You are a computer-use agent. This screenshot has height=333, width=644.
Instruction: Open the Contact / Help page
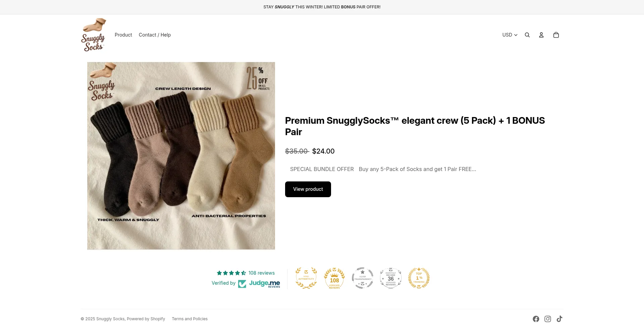click(155, 35)
